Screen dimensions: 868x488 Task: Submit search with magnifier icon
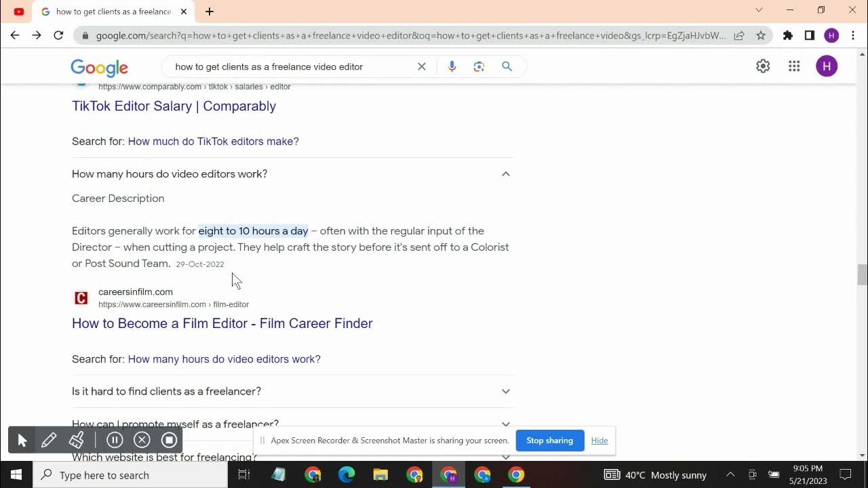point(507,66)
